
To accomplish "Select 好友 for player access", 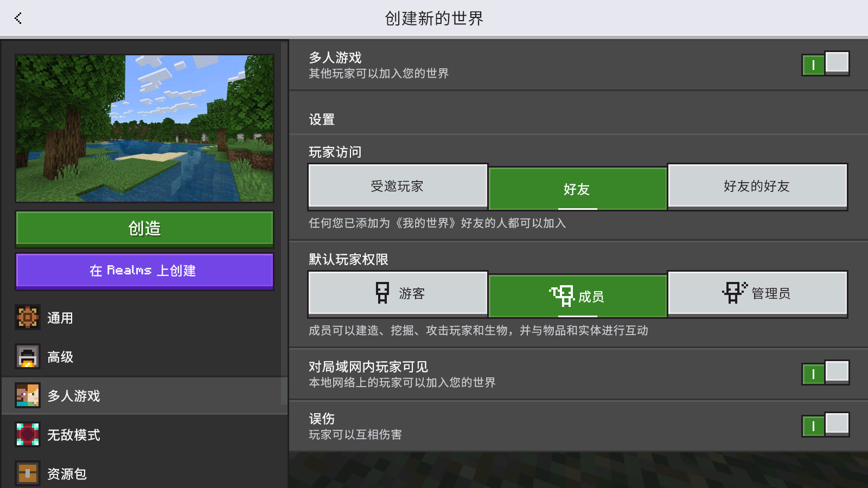I will (x=577, y=188).
